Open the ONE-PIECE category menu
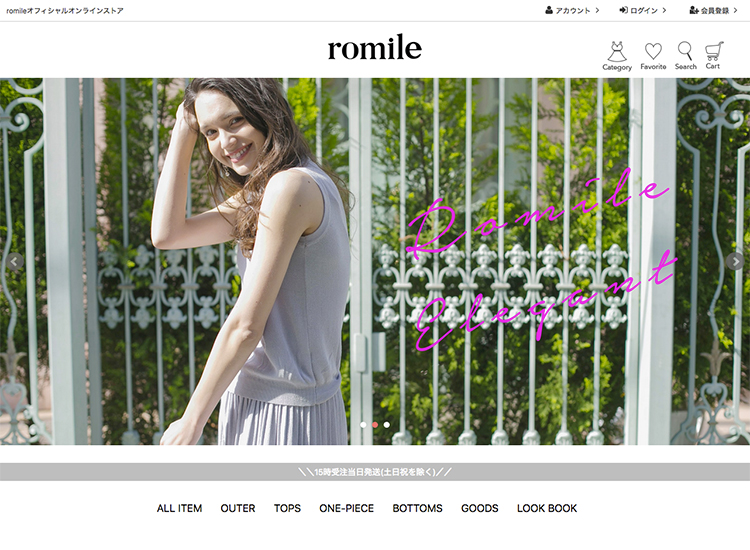 click(347, 508)
